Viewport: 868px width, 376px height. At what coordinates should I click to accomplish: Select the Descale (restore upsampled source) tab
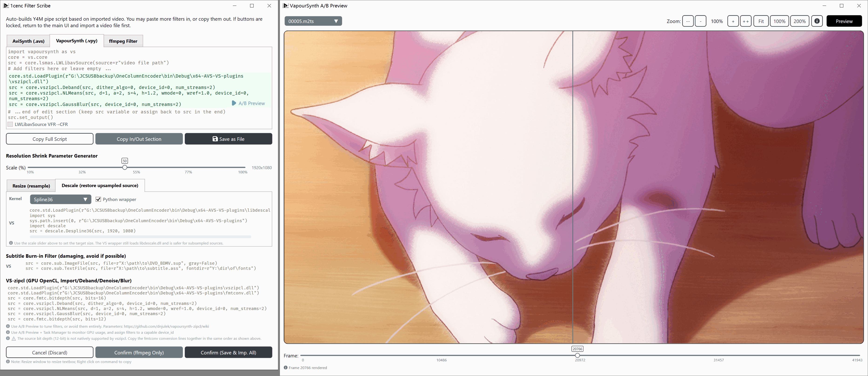coord(100,185)
